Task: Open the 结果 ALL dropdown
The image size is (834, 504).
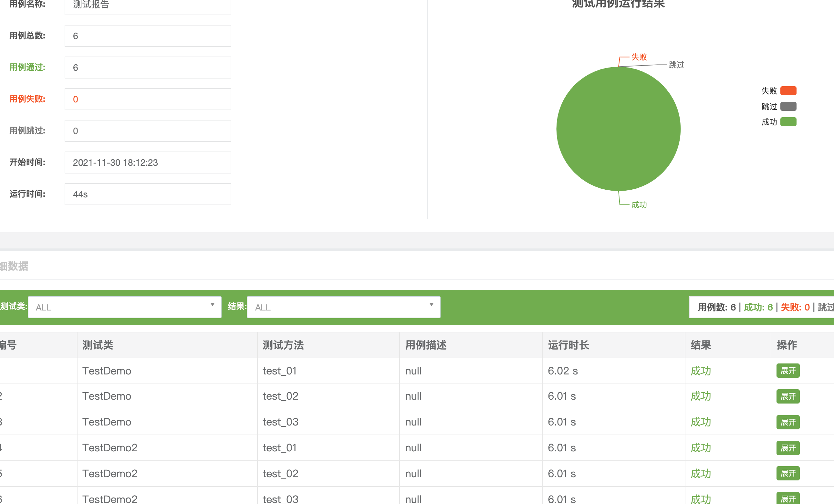Action: point(343,307)
